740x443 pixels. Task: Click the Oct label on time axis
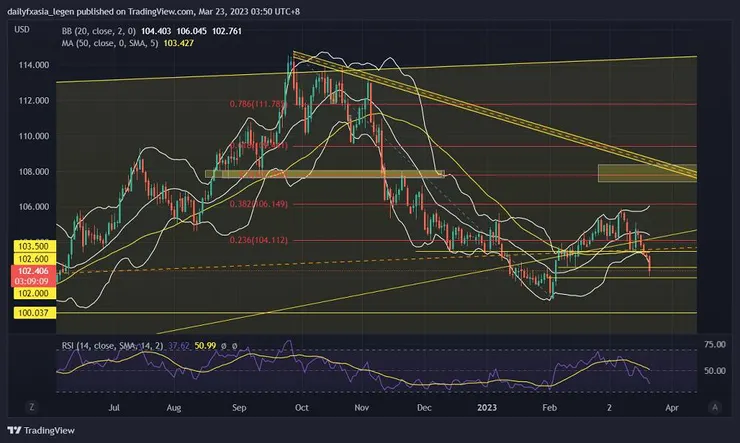(x=302, y=408)
